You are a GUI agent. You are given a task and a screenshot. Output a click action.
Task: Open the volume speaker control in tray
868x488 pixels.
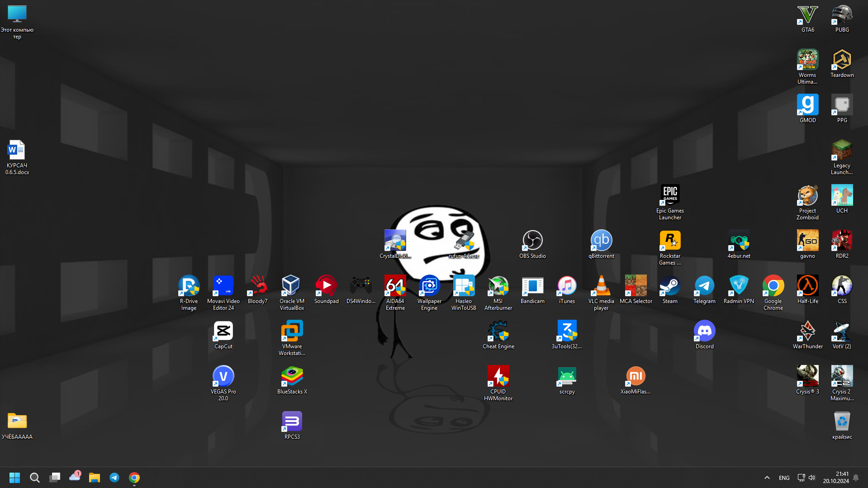point(812,478)
